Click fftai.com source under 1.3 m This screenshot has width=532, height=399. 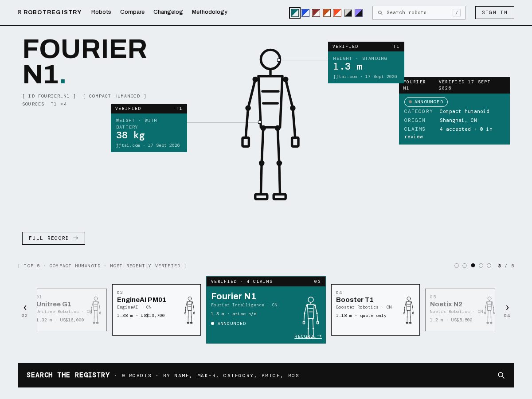pyautogui.click(x=345, y=77)
